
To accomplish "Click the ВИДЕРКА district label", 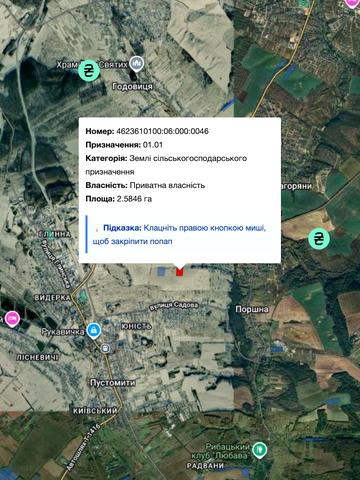I will pos(53,298).
